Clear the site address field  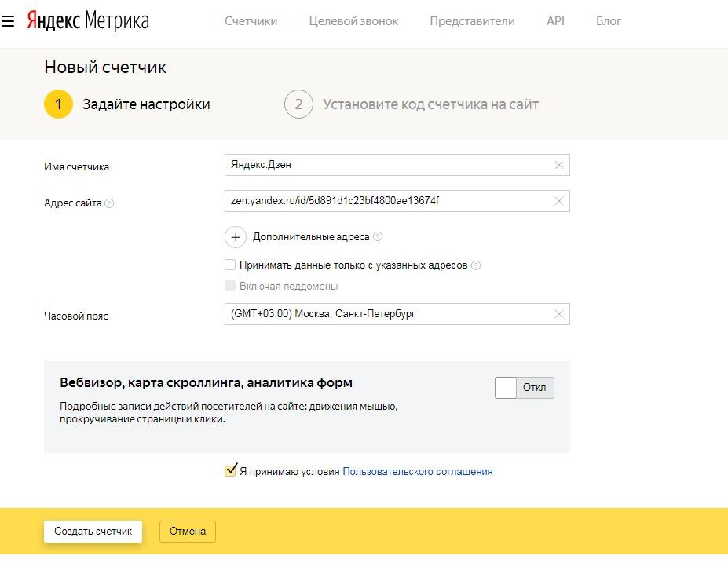[559, 201]
